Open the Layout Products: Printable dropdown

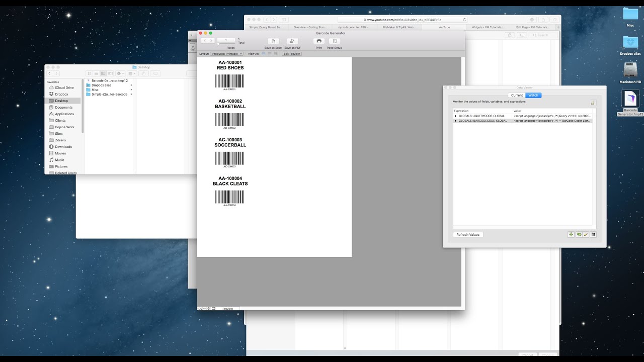point(226,53)
